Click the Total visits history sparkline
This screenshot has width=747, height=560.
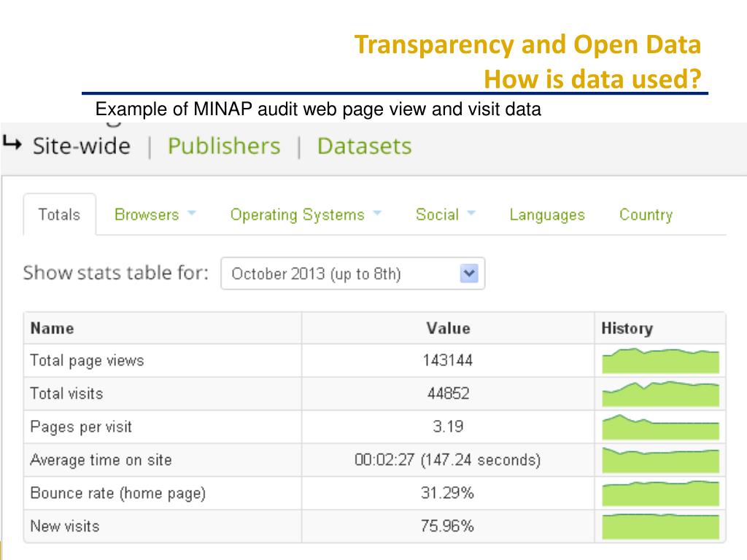point(660,394)
